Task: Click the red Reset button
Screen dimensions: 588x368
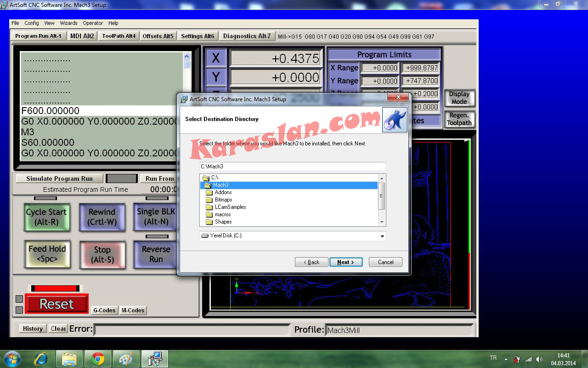Action: (x=57, y=304)
